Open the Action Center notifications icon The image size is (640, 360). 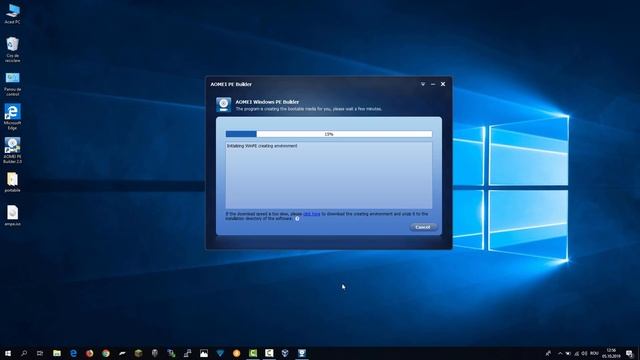[x=630, y=353]
